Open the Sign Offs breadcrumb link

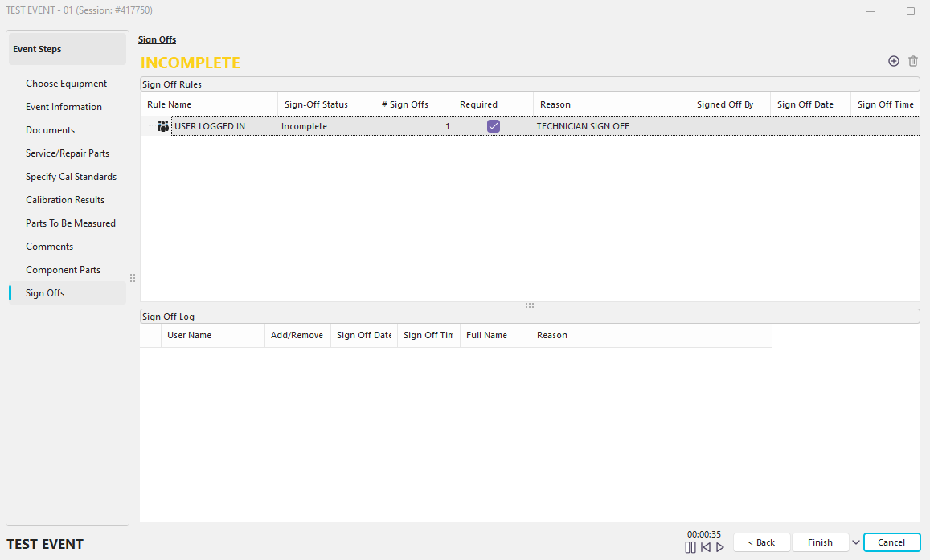157,39
